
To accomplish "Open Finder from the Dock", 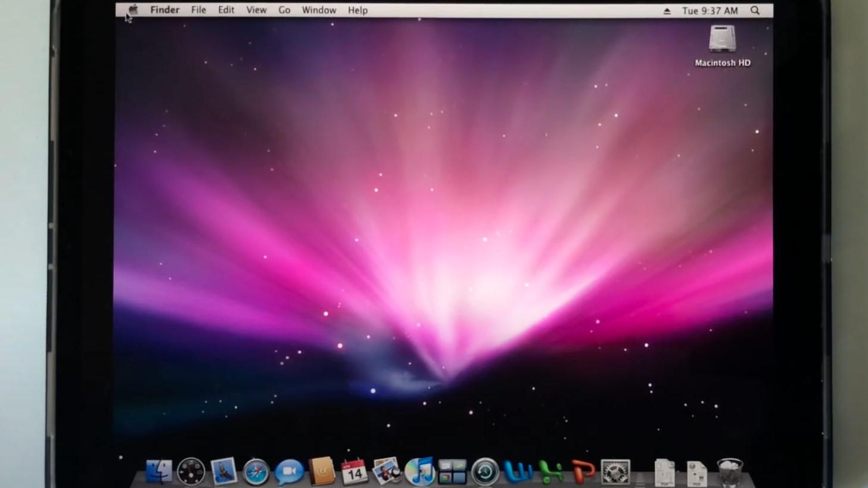I will point(159,472).
